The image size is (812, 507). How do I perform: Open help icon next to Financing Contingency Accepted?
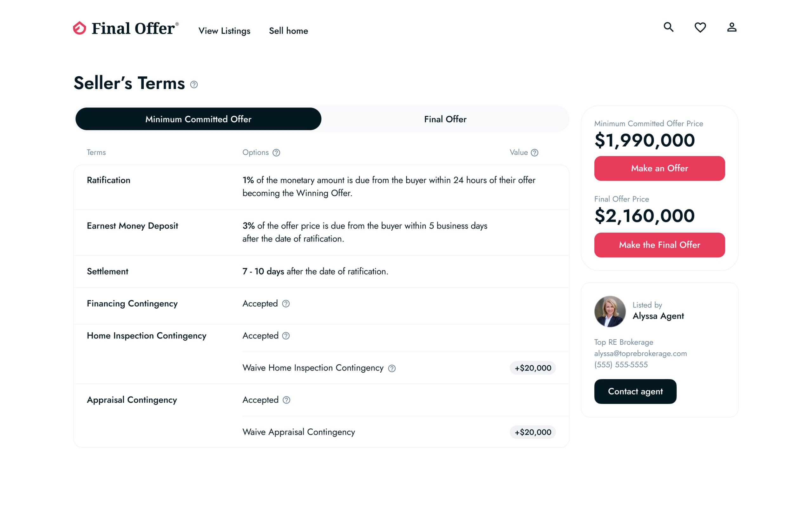pyautogui.click(x=286, y=304)
